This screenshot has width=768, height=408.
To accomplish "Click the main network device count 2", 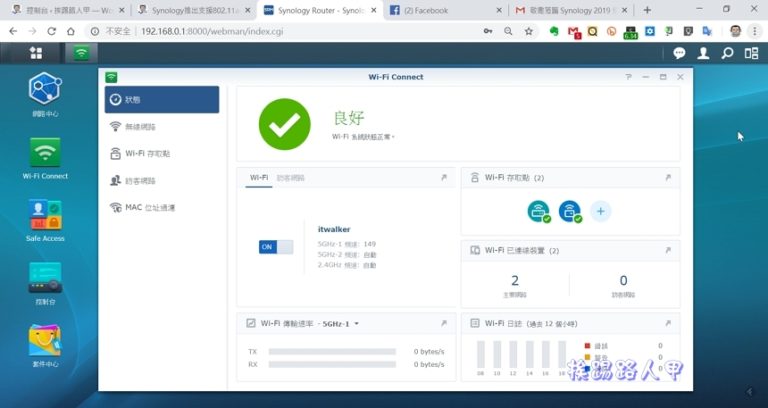I will point(515,281).
